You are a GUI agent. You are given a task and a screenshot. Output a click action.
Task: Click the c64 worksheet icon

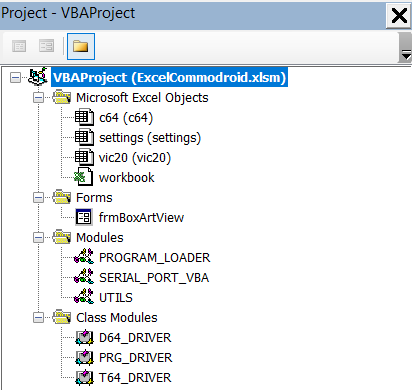(84, 117)
